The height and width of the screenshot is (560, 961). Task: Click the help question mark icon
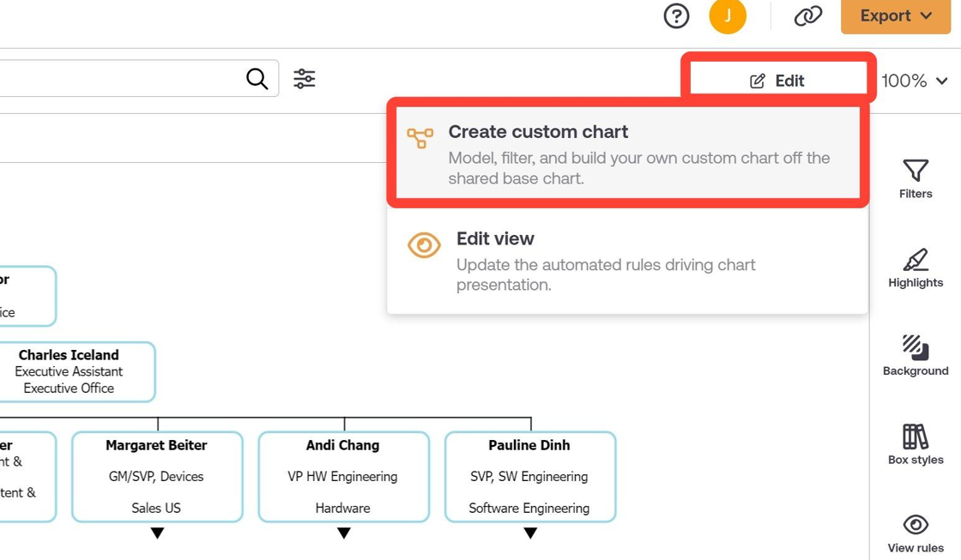[x=676, y=16]
